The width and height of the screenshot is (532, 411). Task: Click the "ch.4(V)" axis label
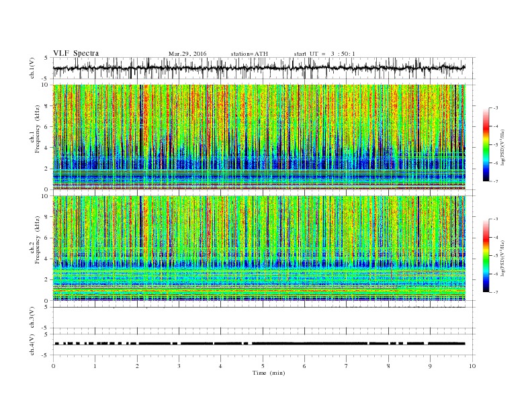click(x=32, y=345)
